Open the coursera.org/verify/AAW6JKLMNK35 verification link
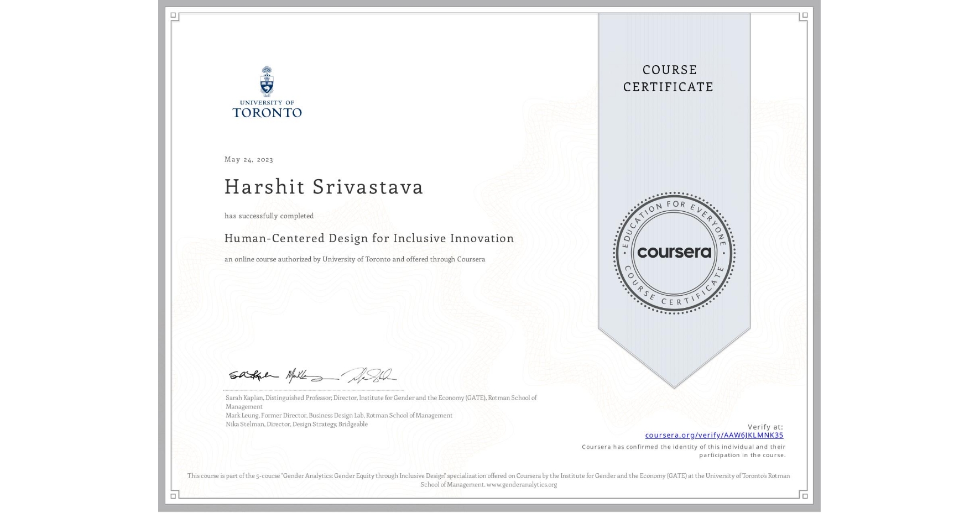This screenshot has height=513, width=980. (715, 436)
